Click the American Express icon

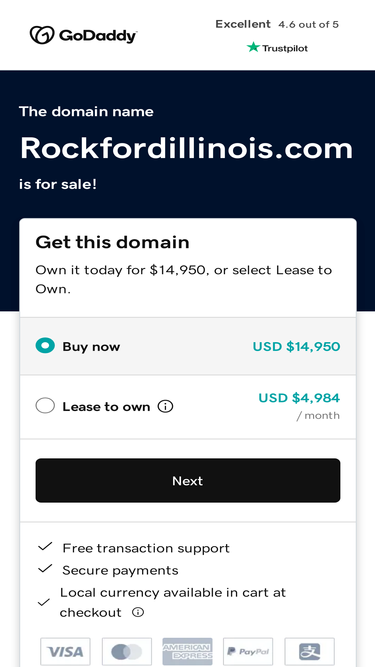click(x=188, y=651)
